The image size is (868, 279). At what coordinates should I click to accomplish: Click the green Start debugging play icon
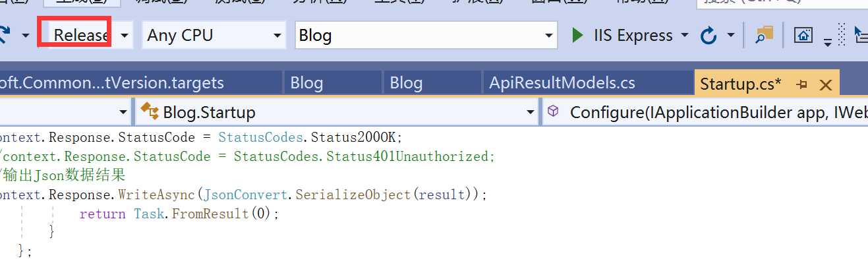578,35
